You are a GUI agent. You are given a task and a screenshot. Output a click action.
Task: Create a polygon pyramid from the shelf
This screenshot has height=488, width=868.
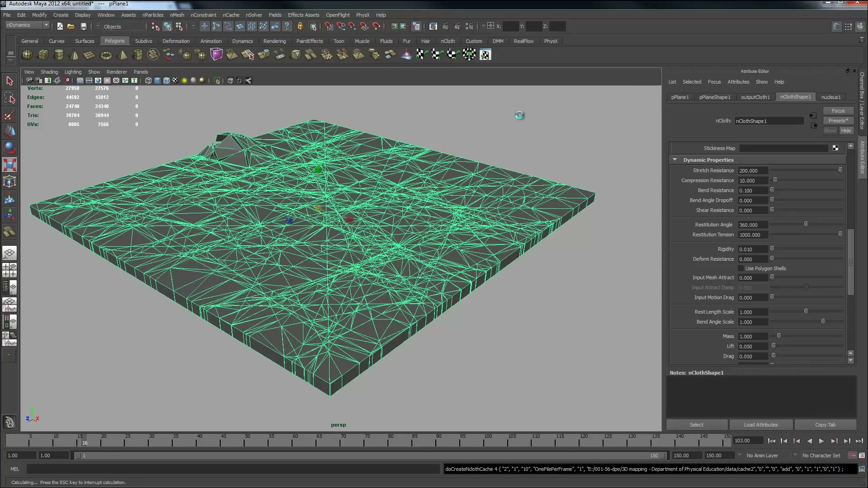click(122, 55)
